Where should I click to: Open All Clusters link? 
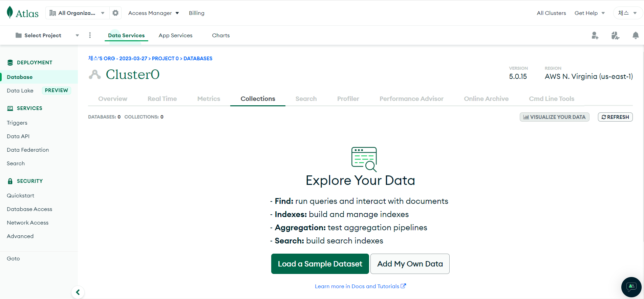tap(551, 13)
